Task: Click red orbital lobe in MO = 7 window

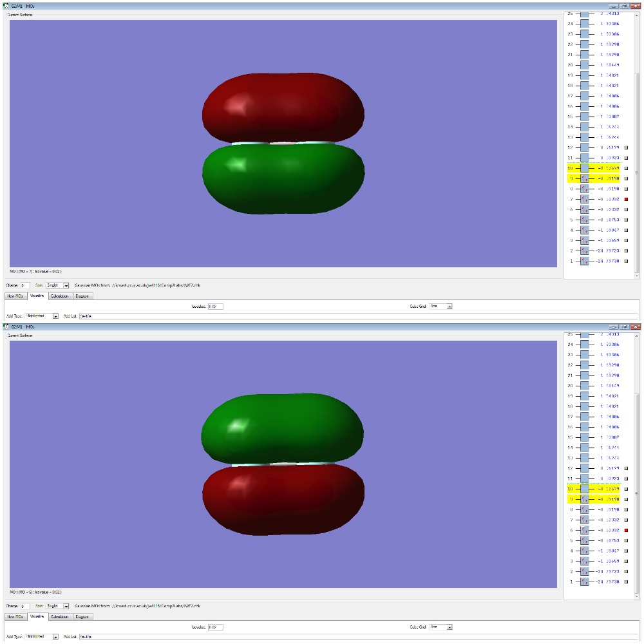Action: point(283,108)
